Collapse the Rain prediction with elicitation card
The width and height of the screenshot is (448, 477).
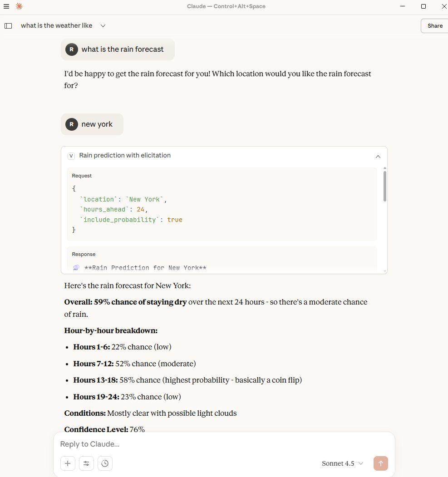(378, 156)
